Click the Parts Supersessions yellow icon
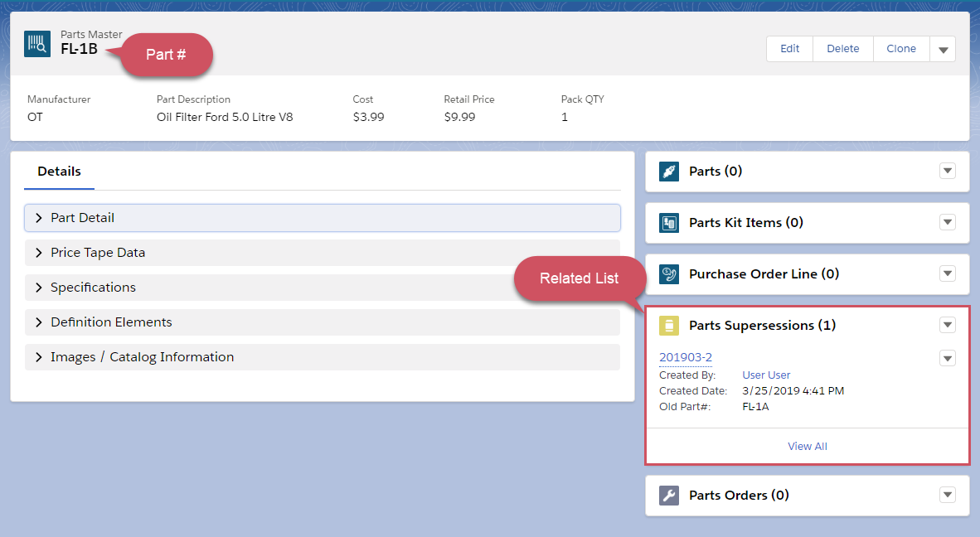 click(669, 325)
